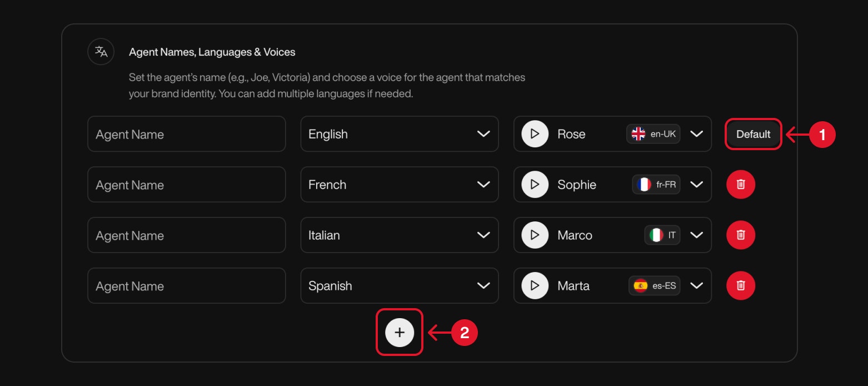This screenshot has height=386, width=868.
Task: Click the translation icon beside the section title
Action: tap(101, 51)
